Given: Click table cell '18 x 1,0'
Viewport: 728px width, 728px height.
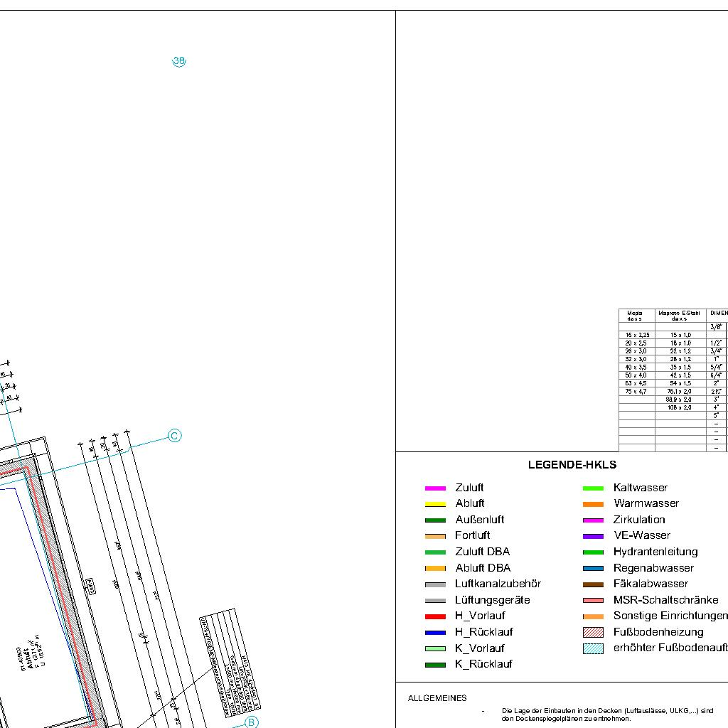Looking at the screenshot, I should tap(680, 343).
